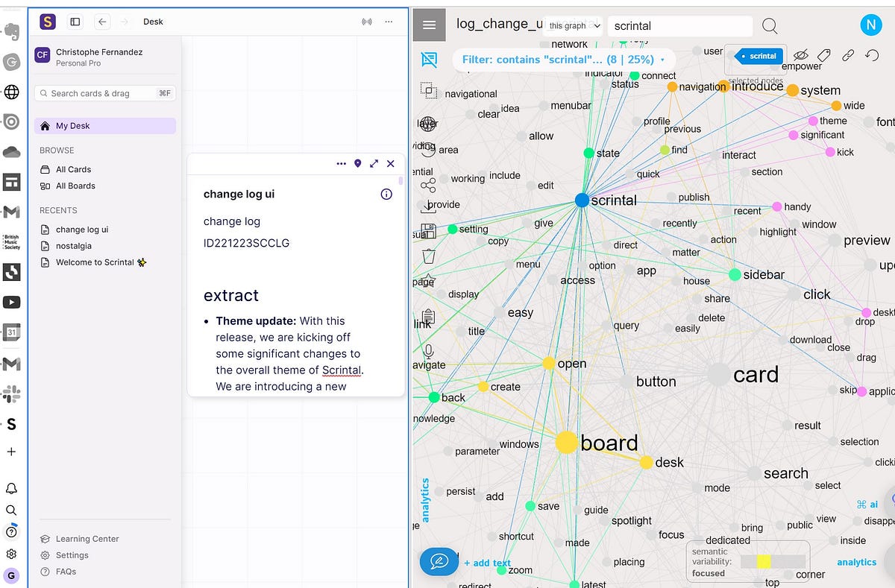Click the trash bin icon in graph sidebar

click(428, 256)
